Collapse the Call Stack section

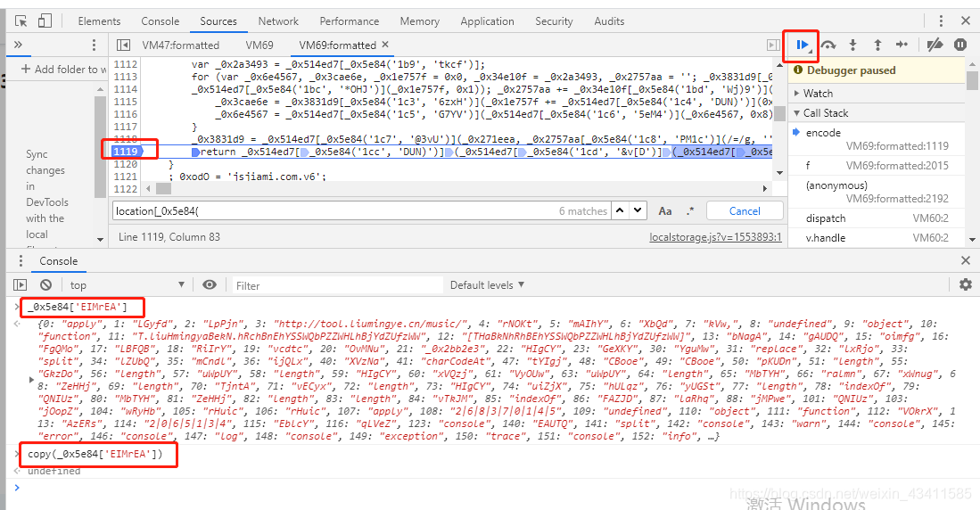click(x=820, y=113)
